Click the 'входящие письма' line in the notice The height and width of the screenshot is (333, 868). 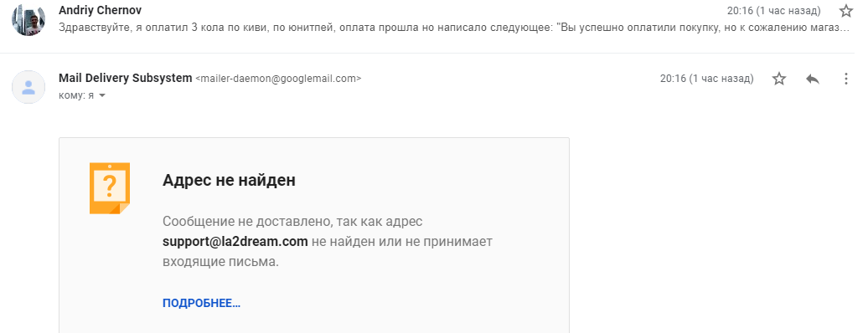[220, 262]
